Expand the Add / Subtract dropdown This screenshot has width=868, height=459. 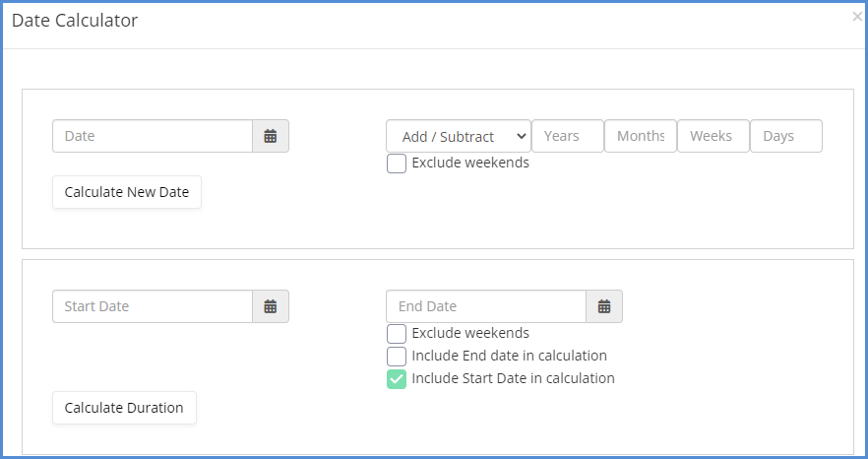coord(459,136)
